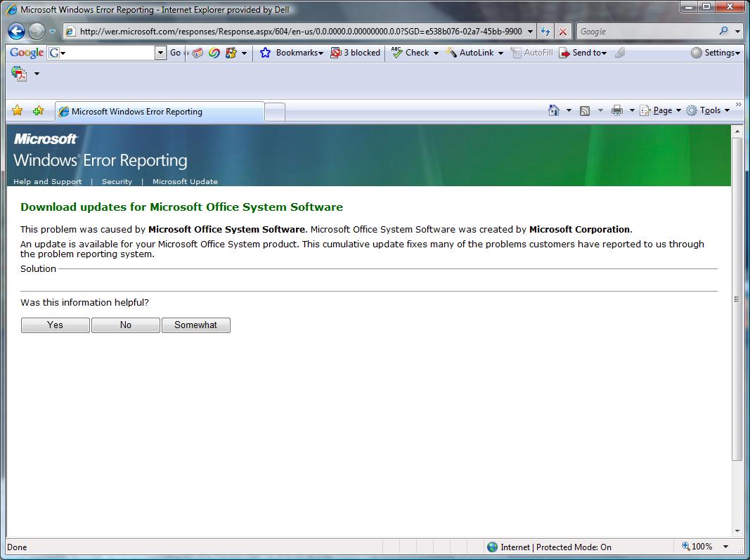The image size is (750, 560).
Task: Click the Print icon in command bar
Action: point(617,110)
